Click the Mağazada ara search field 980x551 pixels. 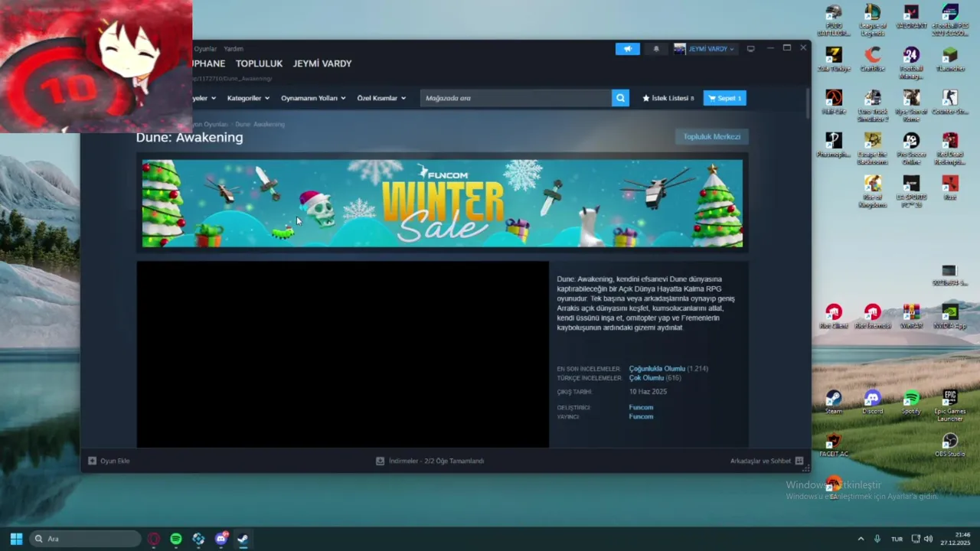(x=515, y=98)
